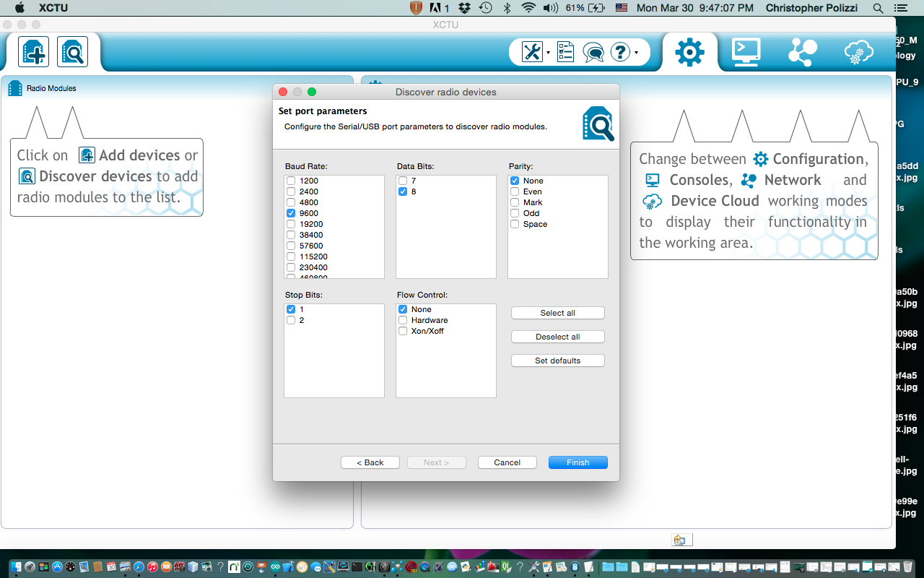924x578 pixels.
Task: Open the frames checklist icon in toolbar
Action: tap(565, 52)
